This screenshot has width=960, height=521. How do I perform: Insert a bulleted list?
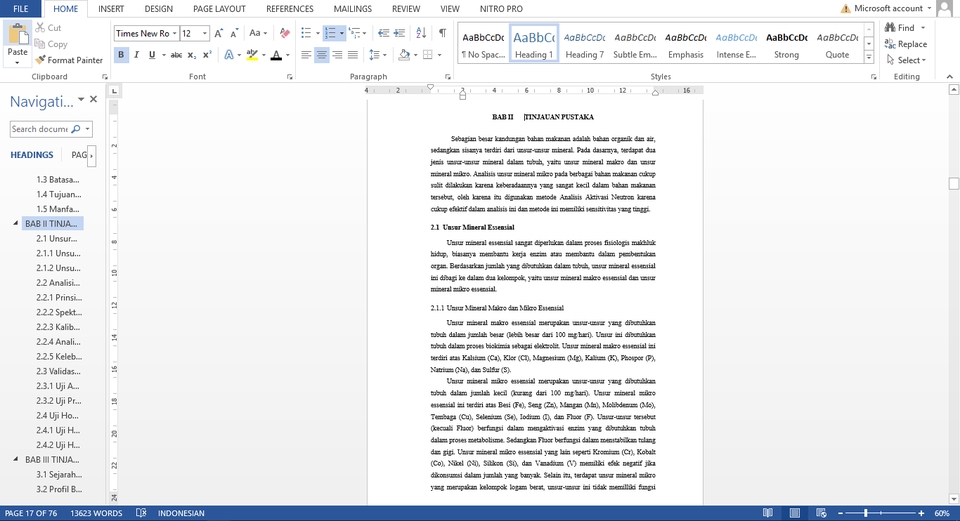point(306,34)
